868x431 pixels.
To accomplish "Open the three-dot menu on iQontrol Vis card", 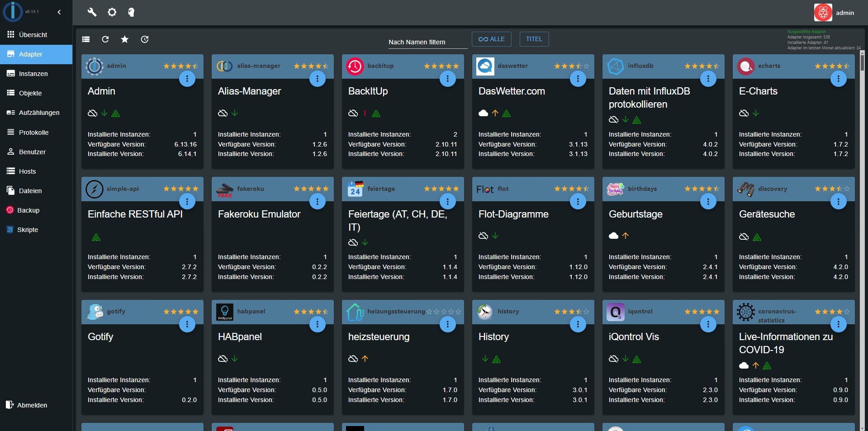I will point(708,324).
